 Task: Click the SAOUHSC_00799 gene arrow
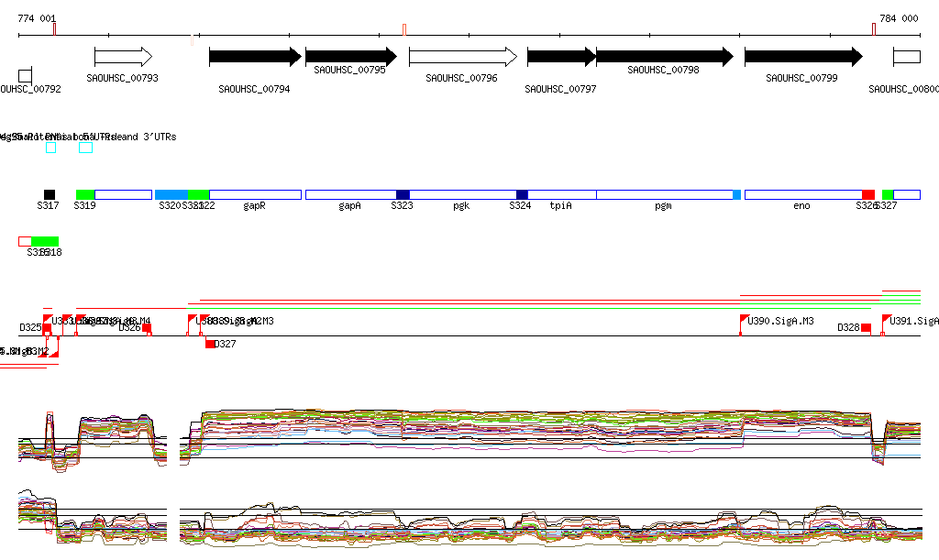[802, 57]
